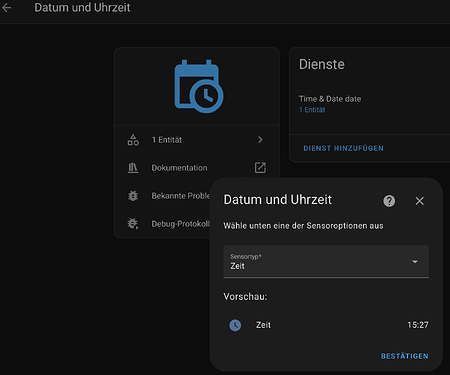Click the Sensortyp dropdown arrow
The image size is (450, 375).
coord(415,262)
